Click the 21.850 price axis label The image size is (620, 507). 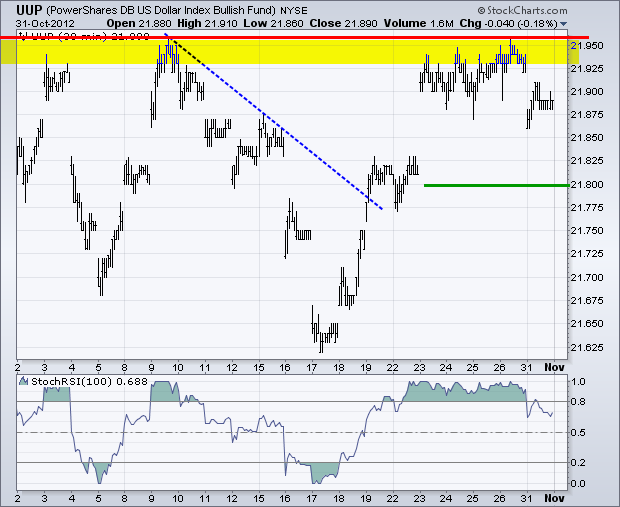click(x=587, y=138)
